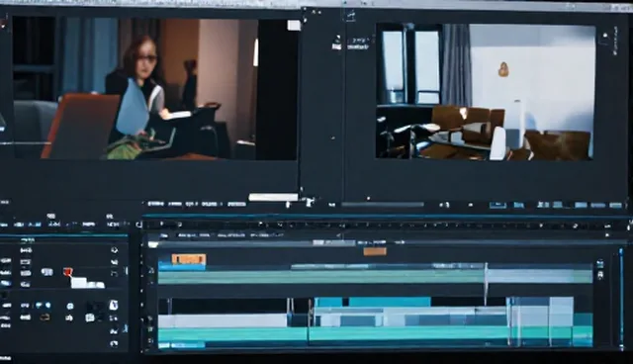Select the large orange clip on the top timeline track
633x364 pixels.
189,259
